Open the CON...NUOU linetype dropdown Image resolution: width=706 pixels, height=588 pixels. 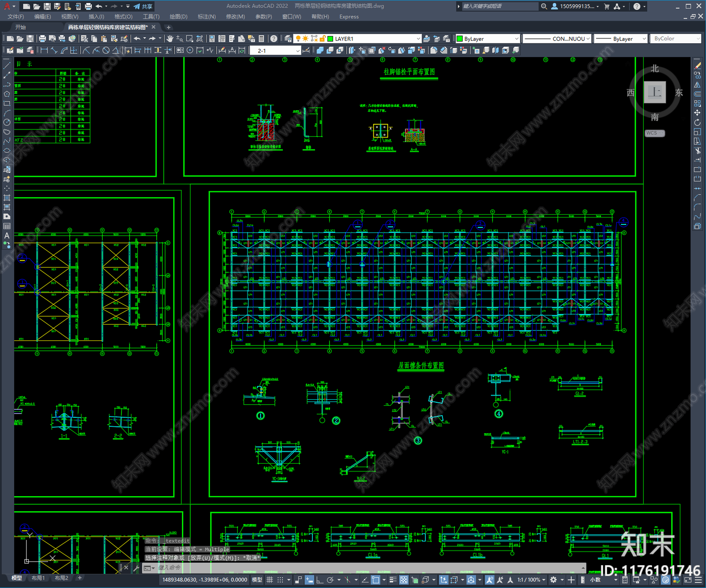[x=557, y=39]
